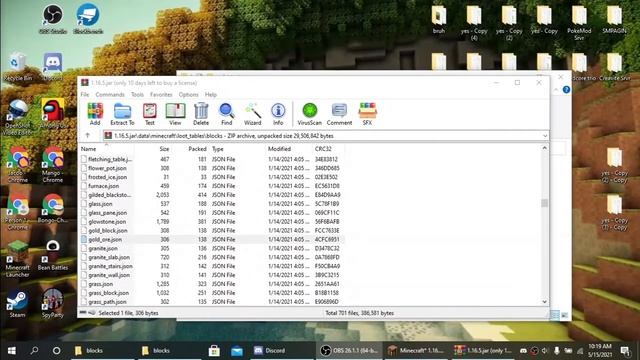This screenshot has height=360, width=640.
Task: Select glass_pane.json file row
Action: 211,213
